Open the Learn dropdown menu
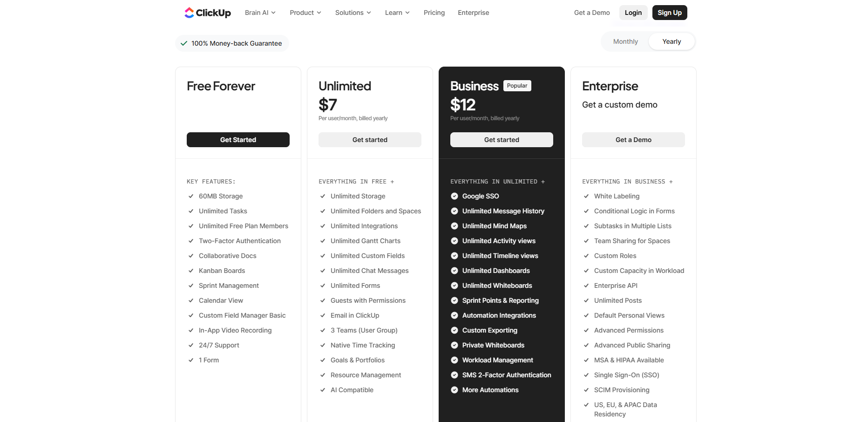This screenshot has width=868, height=422. point(397,13)
